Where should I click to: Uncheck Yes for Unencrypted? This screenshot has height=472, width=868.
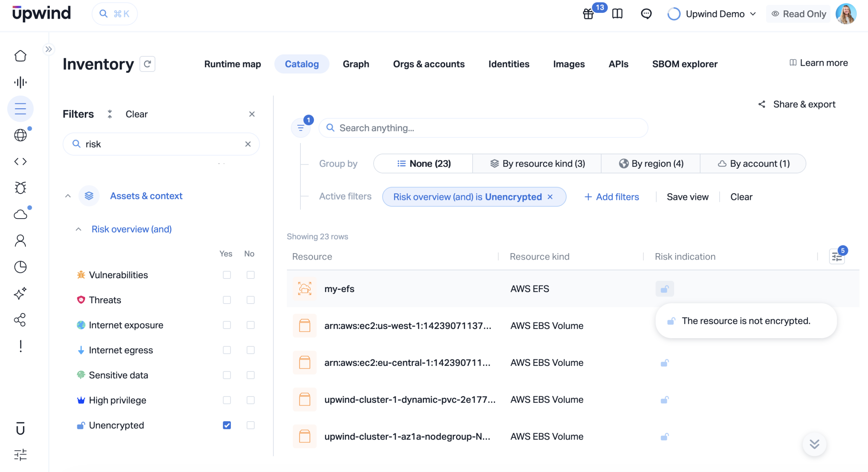pos(227,425)
